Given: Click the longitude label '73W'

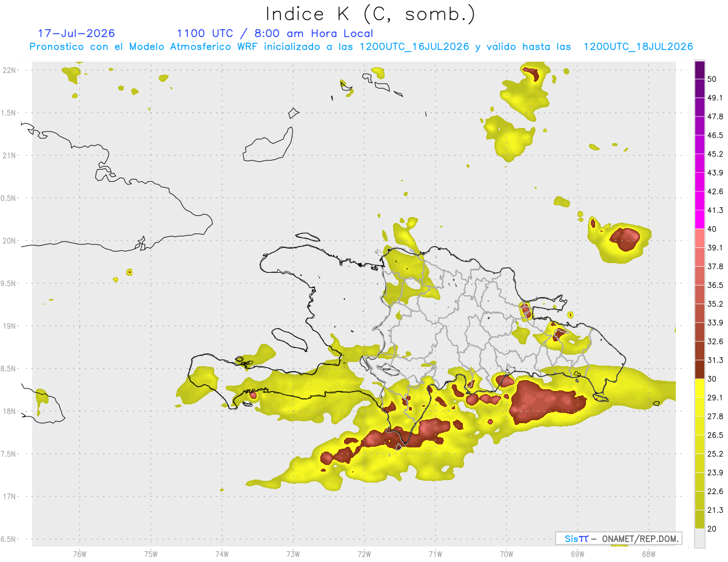Looking at the screenshot, I should click(x=293, y=554).
